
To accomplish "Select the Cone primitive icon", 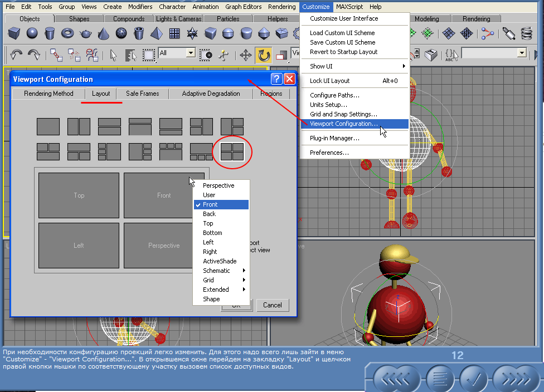I will [103, 33].
